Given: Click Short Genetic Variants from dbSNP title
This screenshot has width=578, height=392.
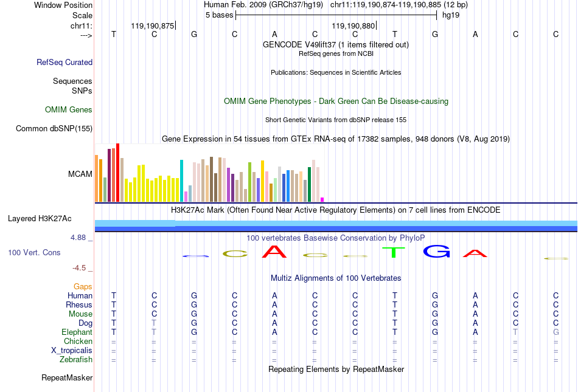Looking at the screenshot, I should tap(336, 120).
